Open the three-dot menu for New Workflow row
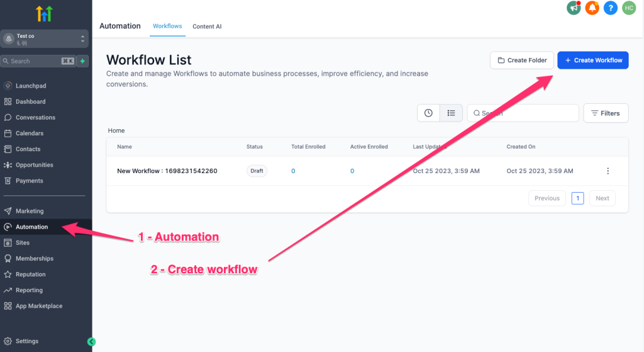 tap(608, 171)
